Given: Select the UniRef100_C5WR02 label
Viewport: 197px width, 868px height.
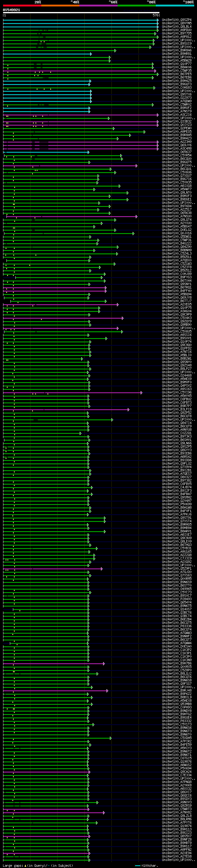Looking at the screenshot, I should [177, 104].
